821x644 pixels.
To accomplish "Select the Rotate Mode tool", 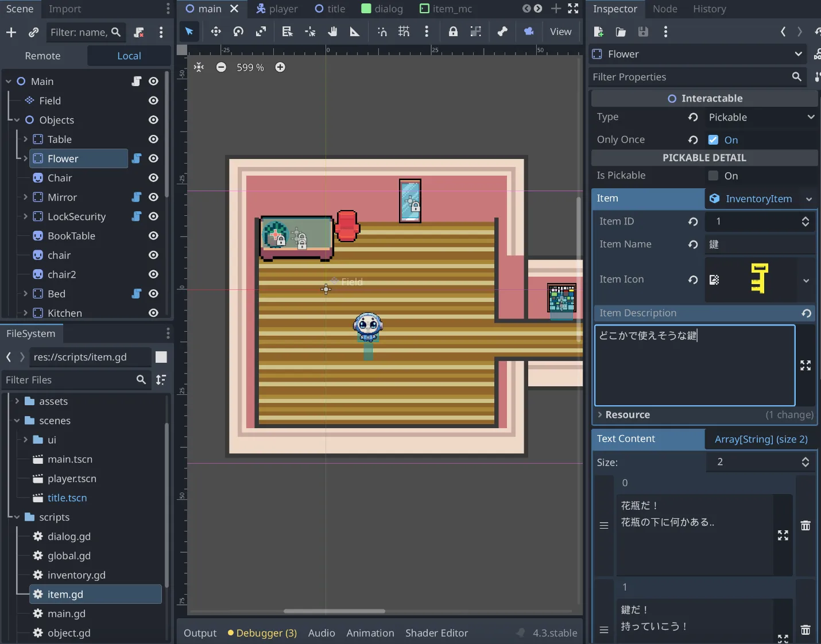I will (238, 32).
